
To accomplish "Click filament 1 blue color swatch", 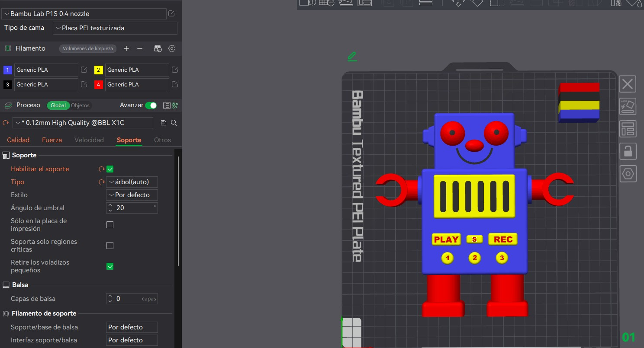I will pos(7,70).
